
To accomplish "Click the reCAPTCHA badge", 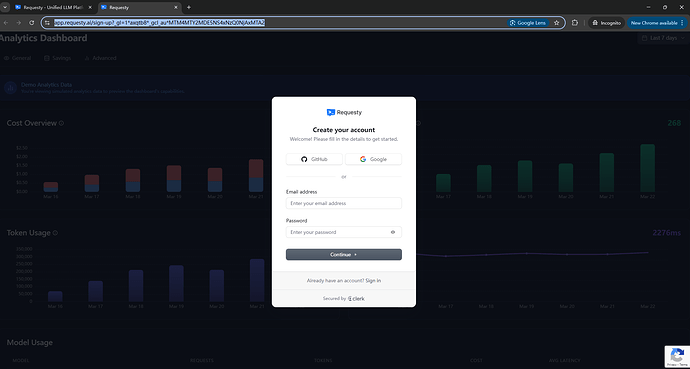I will [x=677, y=357].
